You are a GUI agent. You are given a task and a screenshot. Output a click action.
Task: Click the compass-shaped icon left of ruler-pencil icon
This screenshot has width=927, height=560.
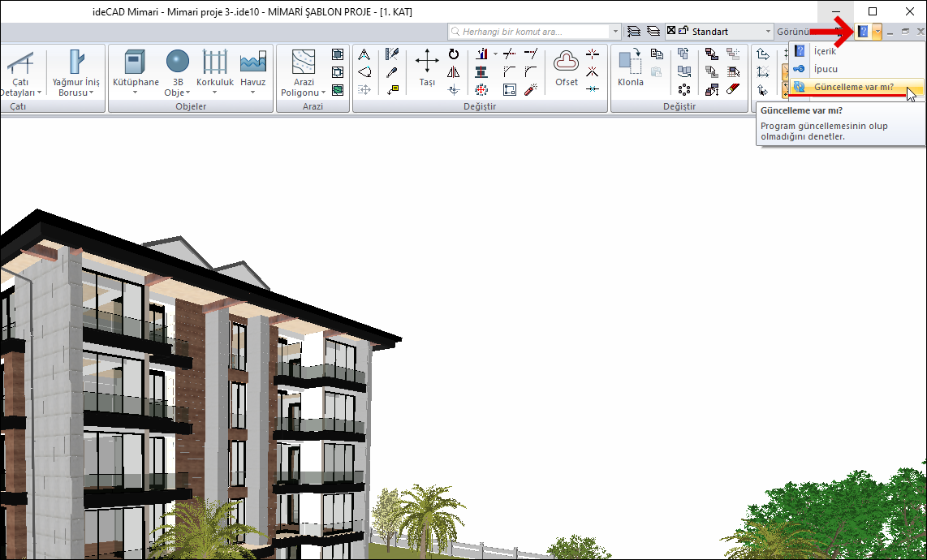(x=364, y=54)
